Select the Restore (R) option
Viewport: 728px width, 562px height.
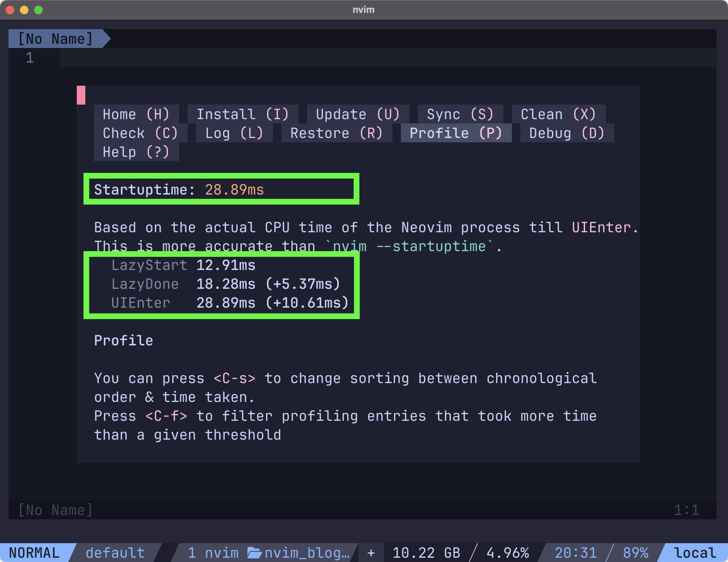click(x=337, y=133)
